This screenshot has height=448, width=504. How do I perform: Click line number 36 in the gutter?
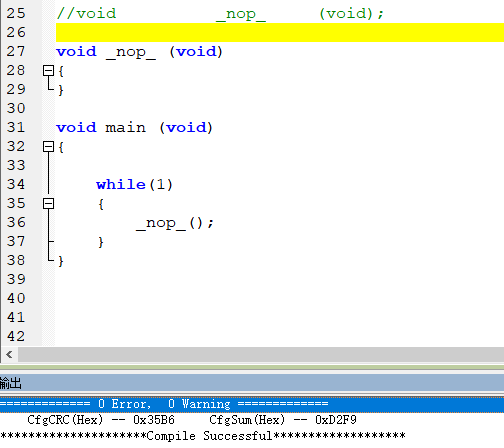16,222
